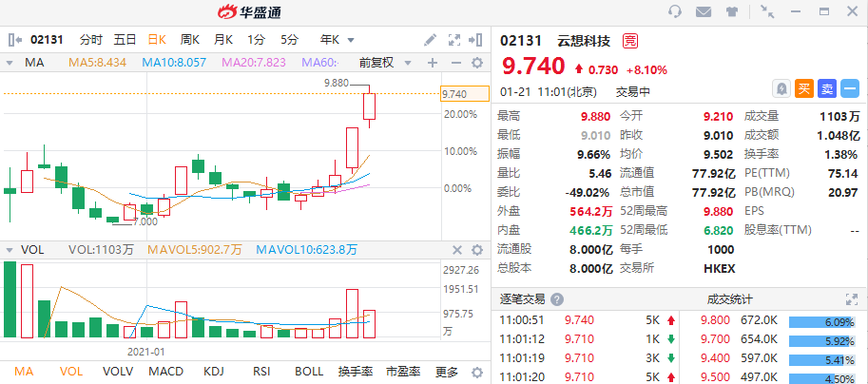This screenshot has height=384, width=868.
Task: Open customer service headset icon
Action: point(675,11)
